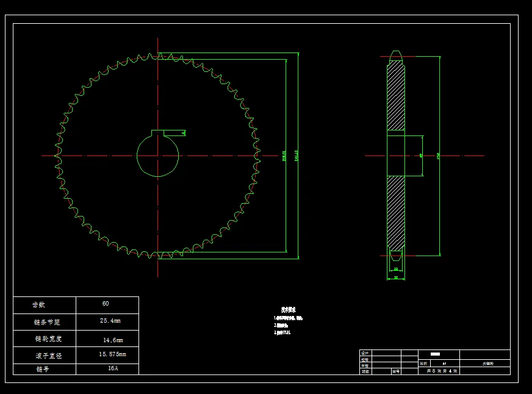The image size is (532, 394).
Task: Select the circular shaft bore in the sprocket
Action: 158,156
